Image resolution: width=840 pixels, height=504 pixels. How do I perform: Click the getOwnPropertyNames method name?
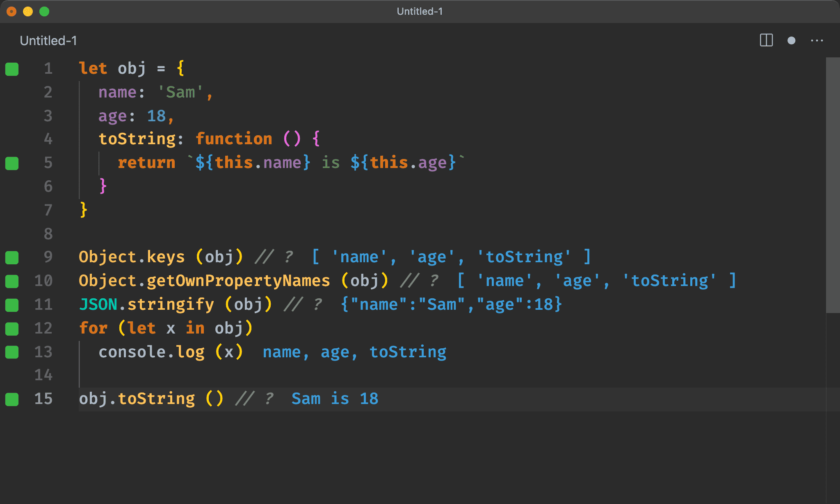click(x=238, y=281)
